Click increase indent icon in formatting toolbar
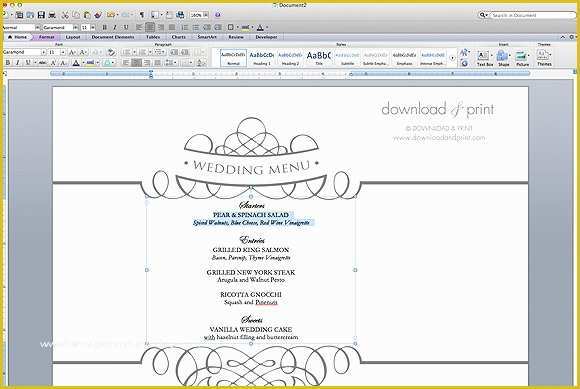Viewport: 580px width, 389px height. point(218,27)
